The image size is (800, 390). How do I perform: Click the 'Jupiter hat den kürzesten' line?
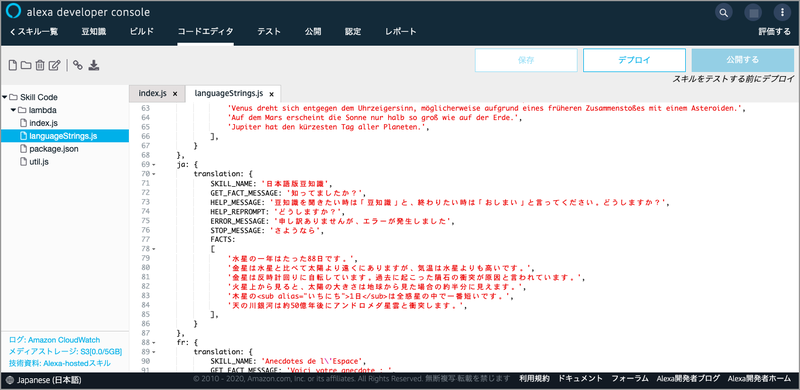click(x=328, y=127)
